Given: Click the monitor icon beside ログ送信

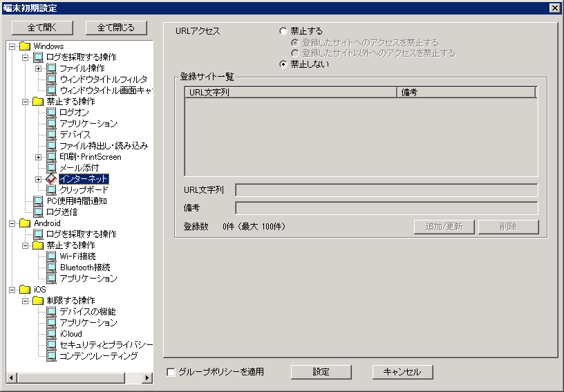Looking at the screenshot, I should coord(39,212).
